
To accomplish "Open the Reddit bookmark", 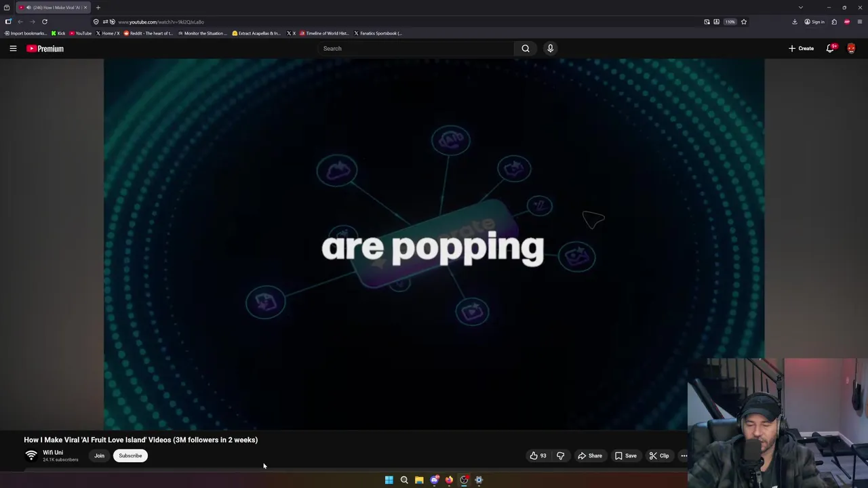I will [149, 33].
